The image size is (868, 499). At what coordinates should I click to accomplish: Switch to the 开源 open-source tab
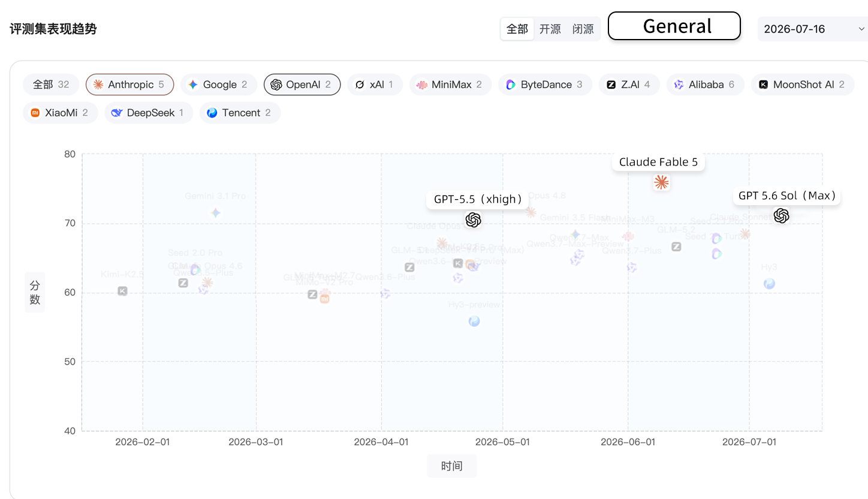click(x=550, y=29)
